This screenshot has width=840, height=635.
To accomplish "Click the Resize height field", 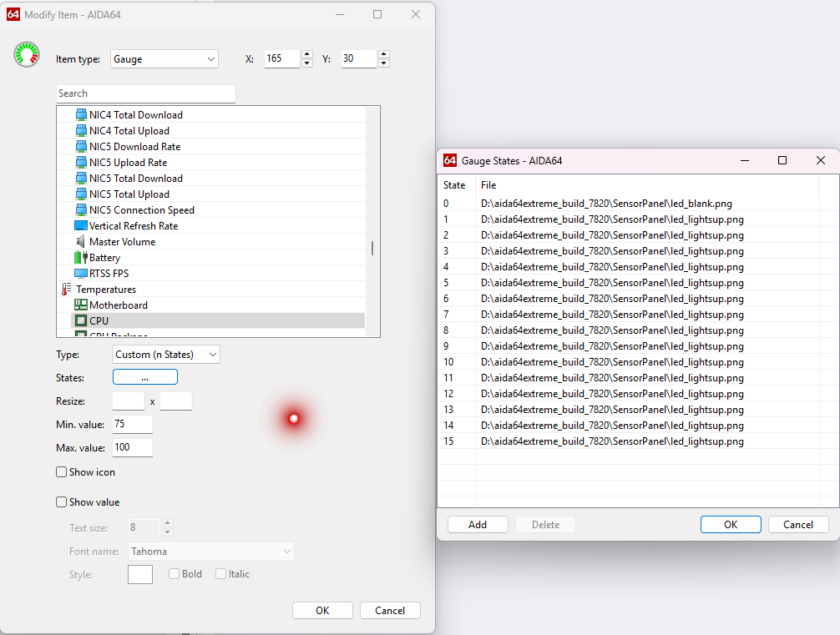I will tap(176, 401).
